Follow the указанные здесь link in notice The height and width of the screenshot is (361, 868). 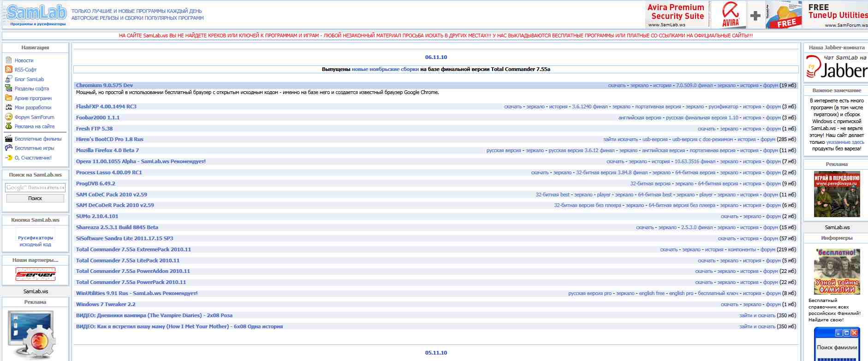(x=845, y=142)
